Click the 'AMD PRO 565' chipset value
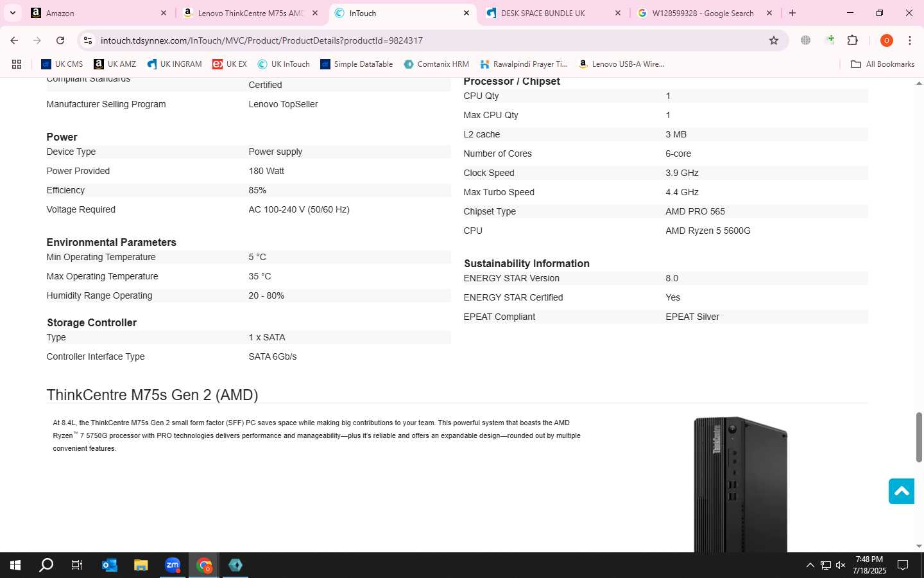This screenshot has height=578, width=924. 695,211
